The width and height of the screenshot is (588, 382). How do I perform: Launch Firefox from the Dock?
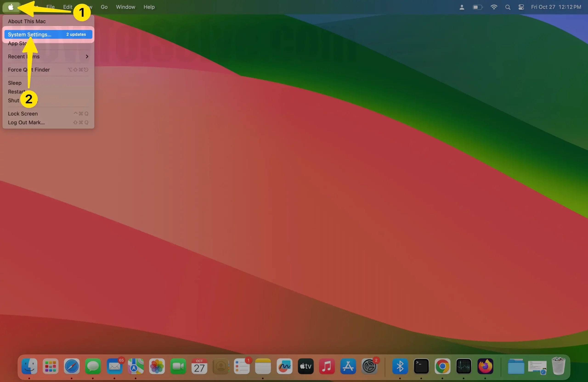tap(485, 366)
